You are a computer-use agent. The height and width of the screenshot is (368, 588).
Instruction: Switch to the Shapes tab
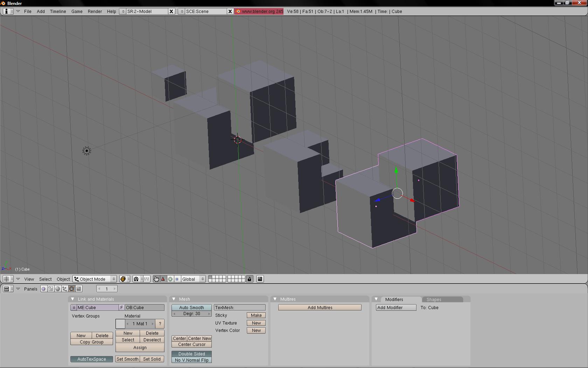(x=434, y=299)
